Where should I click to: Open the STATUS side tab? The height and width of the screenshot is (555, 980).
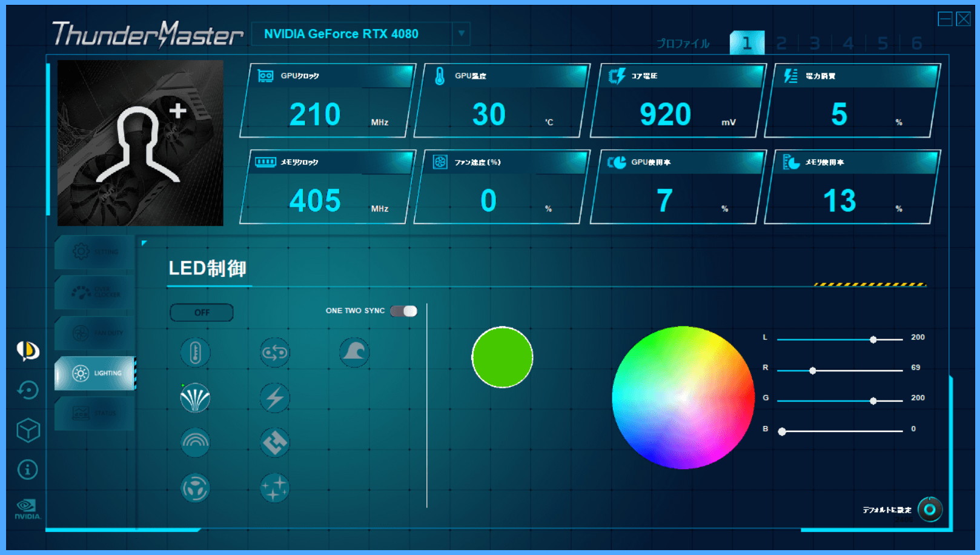click(94, 413)
